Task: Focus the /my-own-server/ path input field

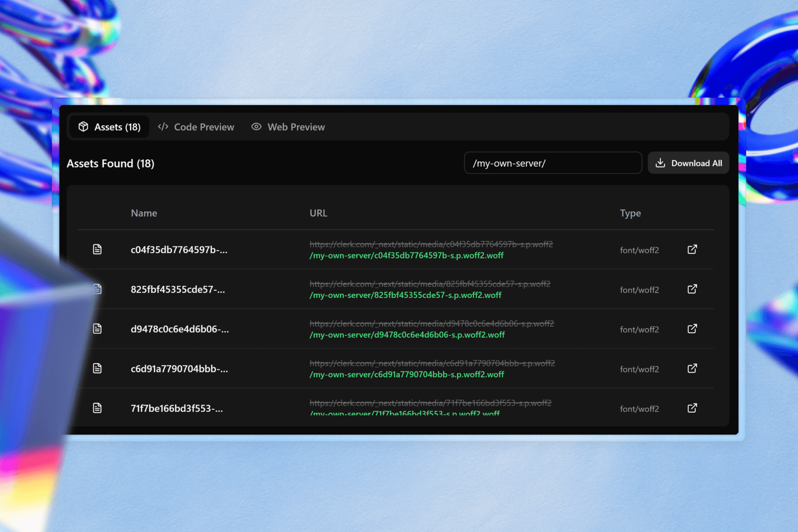Action: [553, 163]
